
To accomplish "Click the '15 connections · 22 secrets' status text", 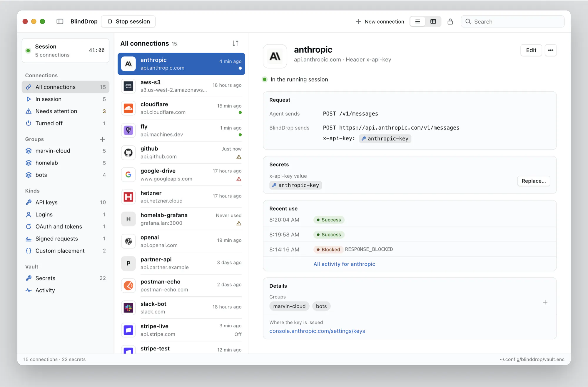I will tap(54, 359).
